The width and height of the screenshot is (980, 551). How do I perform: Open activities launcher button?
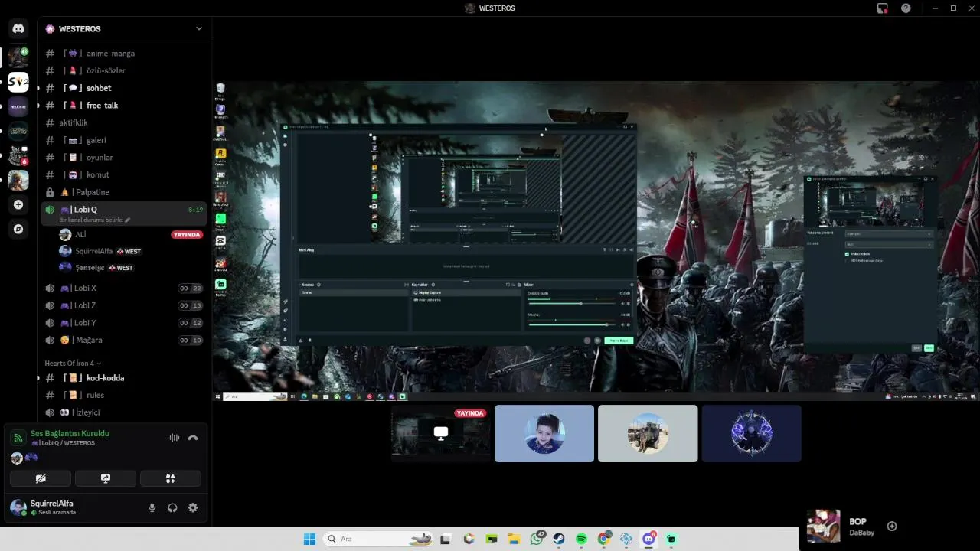[x=171, y=478]
